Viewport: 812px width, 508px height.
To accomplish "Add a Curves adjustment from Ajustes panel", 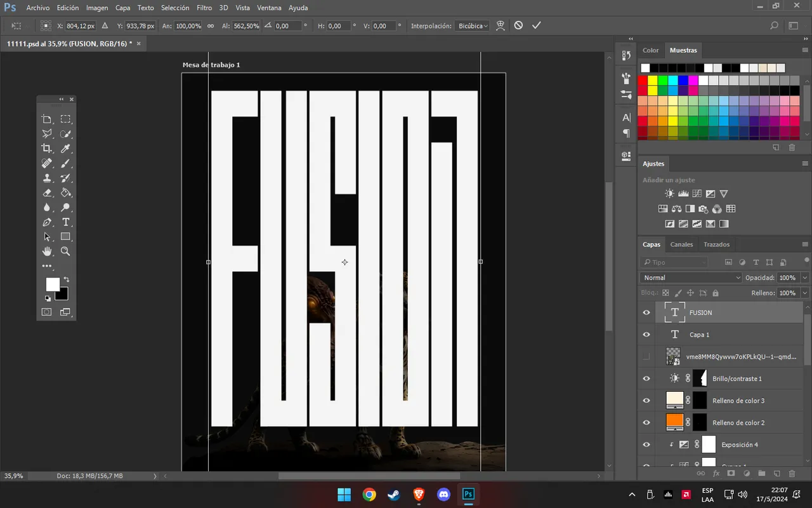I will point(697,194).
